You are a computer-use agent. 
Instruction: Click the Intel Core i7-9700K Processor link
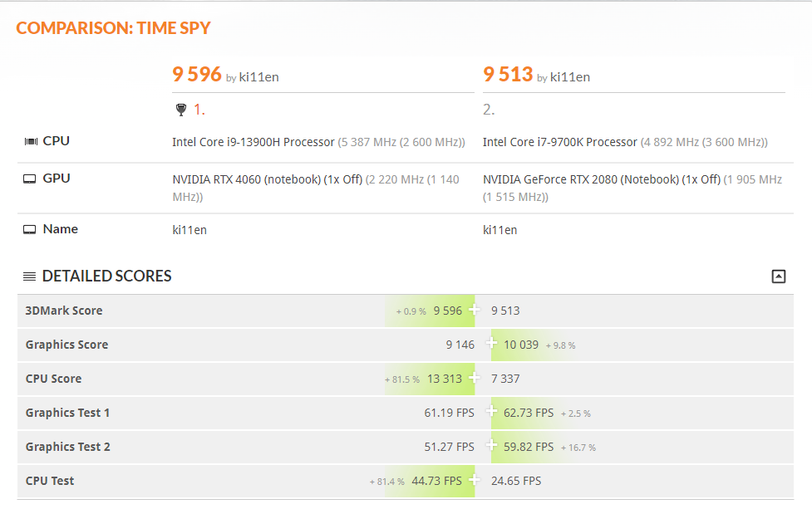click(x=560, y=142)
